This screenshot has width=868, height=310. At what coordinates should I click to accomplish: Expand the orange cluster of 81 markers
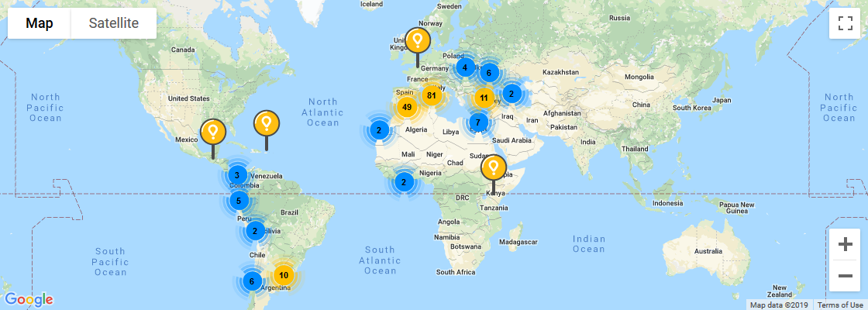tap(432, 95)
